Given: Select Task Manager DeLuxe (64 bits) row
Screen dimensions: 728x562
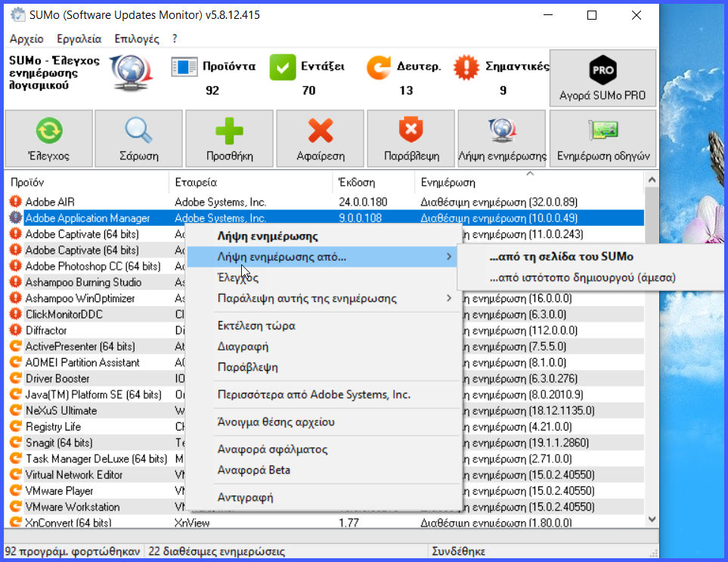Looking at the screenshot, I should click(96, 459).
